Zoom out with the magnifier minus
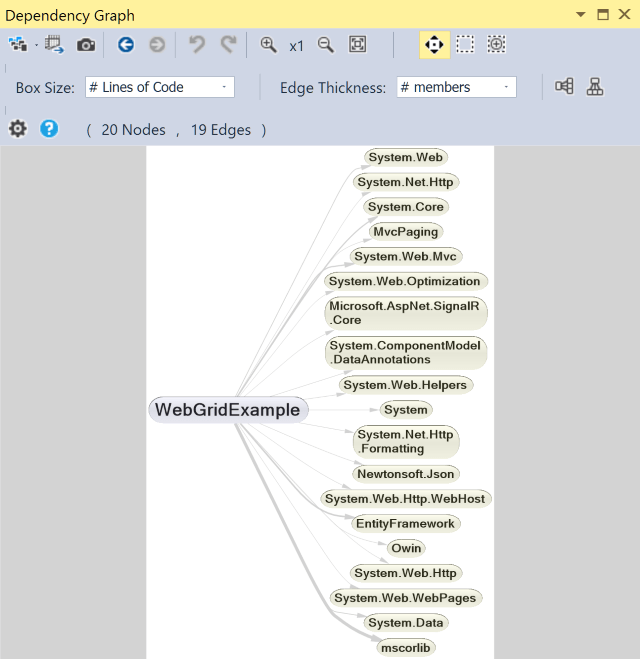The image size is (640, 659). 326,45
